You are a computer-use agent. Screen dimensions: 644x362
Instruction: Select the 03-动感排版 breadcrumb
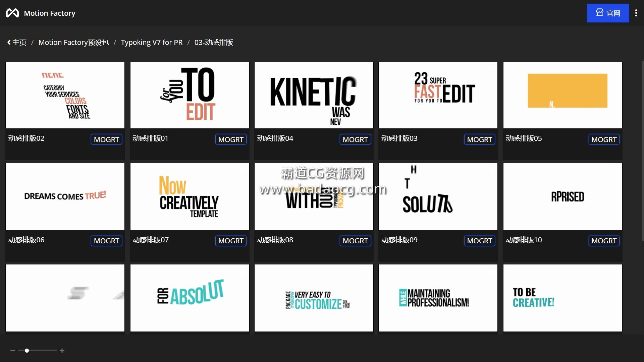214,43
